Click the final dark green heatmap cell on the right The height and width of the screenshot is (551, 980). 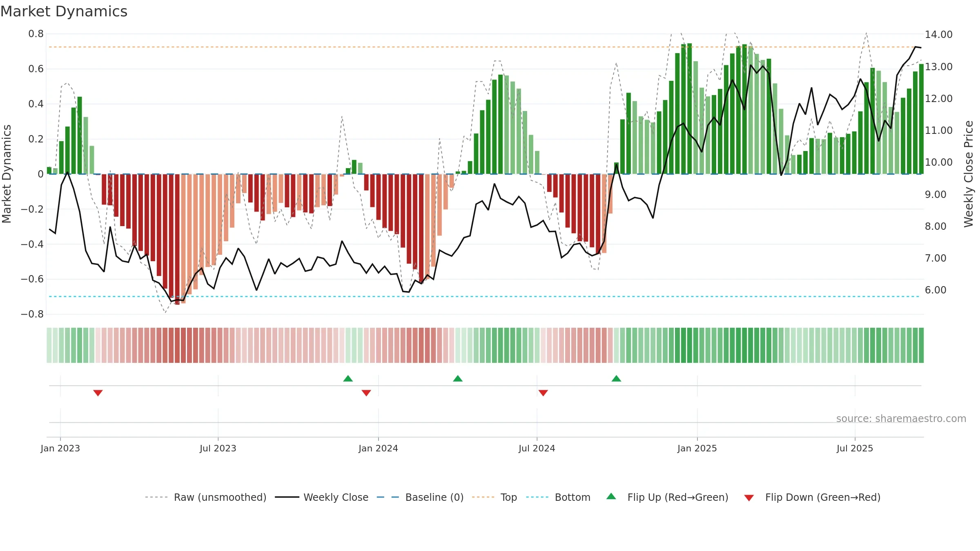[x=921, y=345]
